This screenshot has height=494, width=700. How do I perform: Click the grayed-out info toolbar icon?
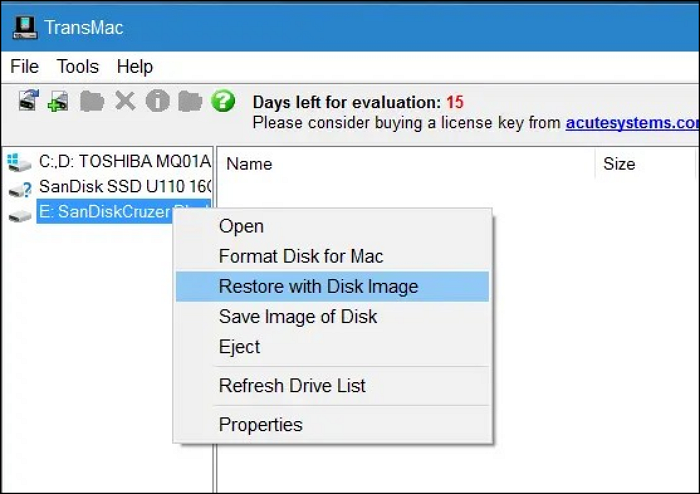[157, 101]
